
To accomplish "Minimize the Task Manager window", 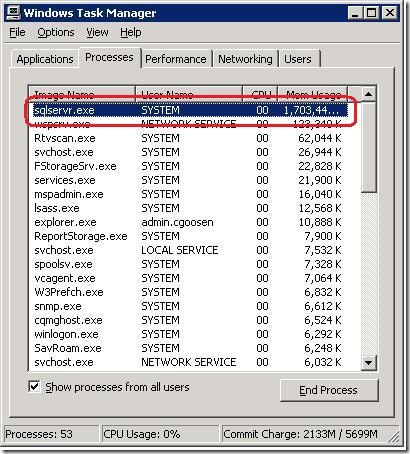I will 355,13.
